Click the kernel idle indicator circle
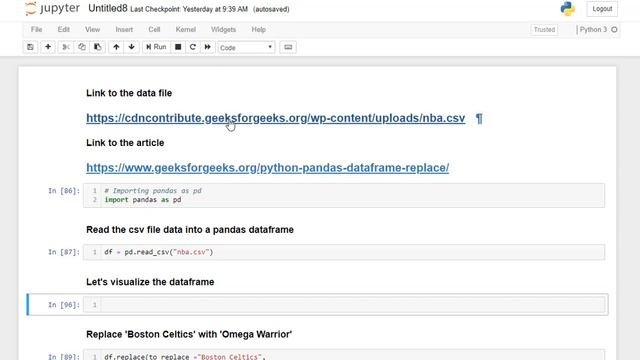Viewport: 640px width, 360px height. pos(614,30)
